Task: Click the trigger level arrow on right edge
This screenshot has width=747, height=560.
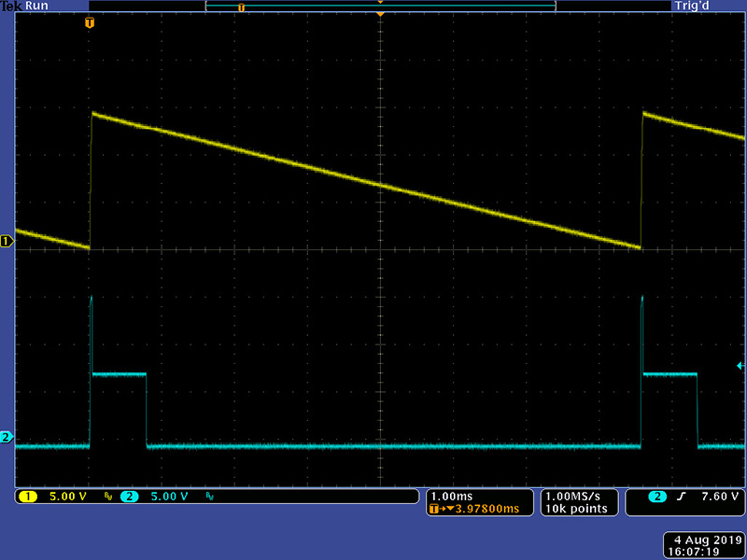Action: coord(740,365)
